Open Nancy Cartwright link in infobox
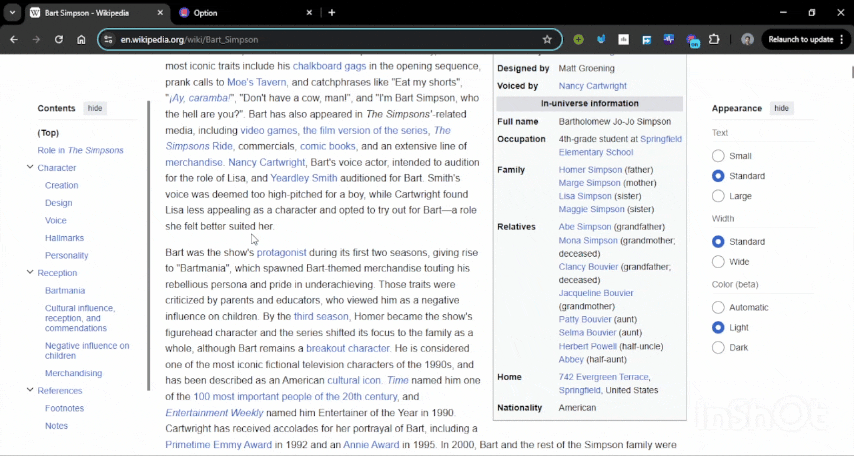This screenshot has width=854, height=456. coord(593,86)
